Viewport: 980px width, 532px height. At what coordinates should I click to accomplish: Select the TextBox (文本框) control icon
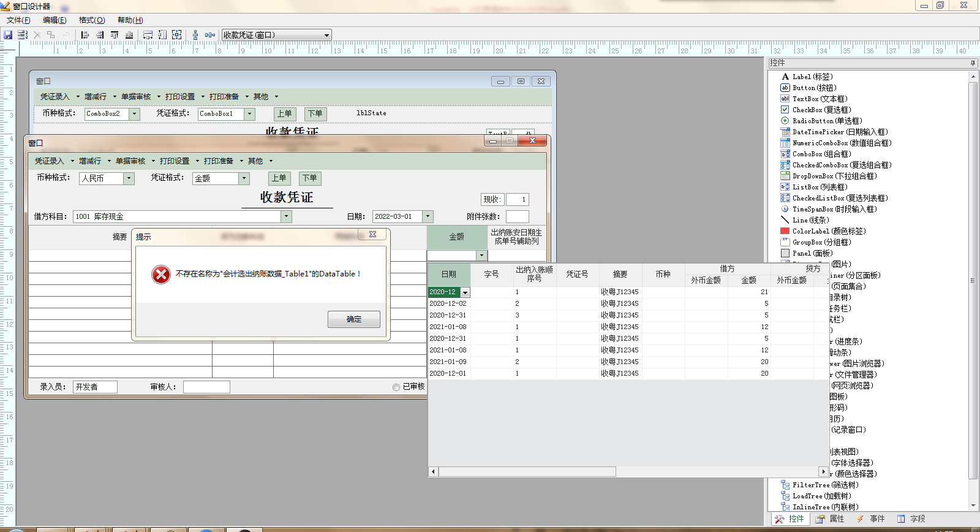pos(785,99)
